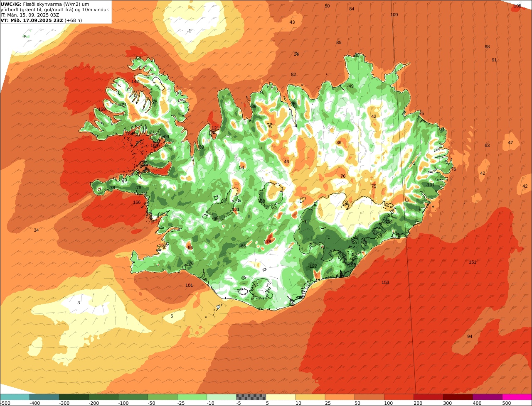Click the -50 medium green legend swatch
Viewport: 532px width, 406px height.
[x=163, y=397]
